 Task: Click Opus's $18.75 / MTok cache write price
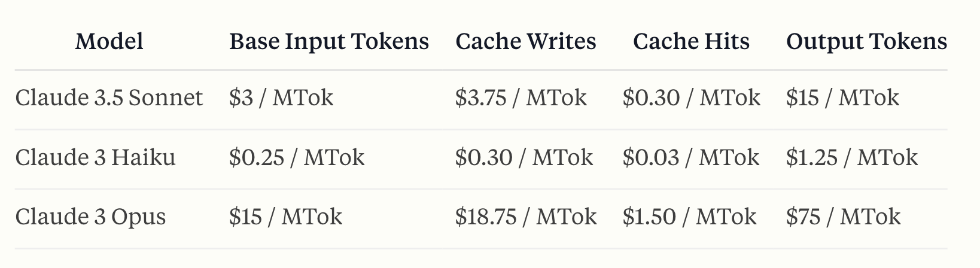tap(525, 217)
